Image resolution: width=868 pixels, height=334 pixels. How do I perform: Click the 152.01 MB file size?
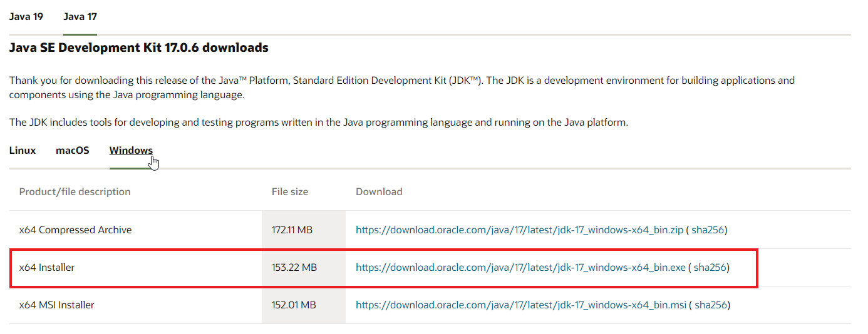(x=294, y=305)
